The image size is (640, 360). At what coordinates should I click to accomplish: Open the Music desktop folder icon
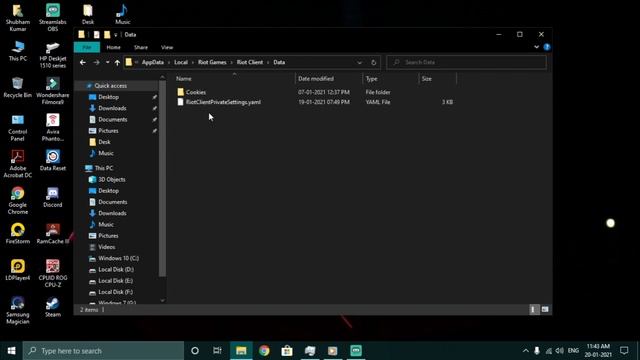[122, 14]
